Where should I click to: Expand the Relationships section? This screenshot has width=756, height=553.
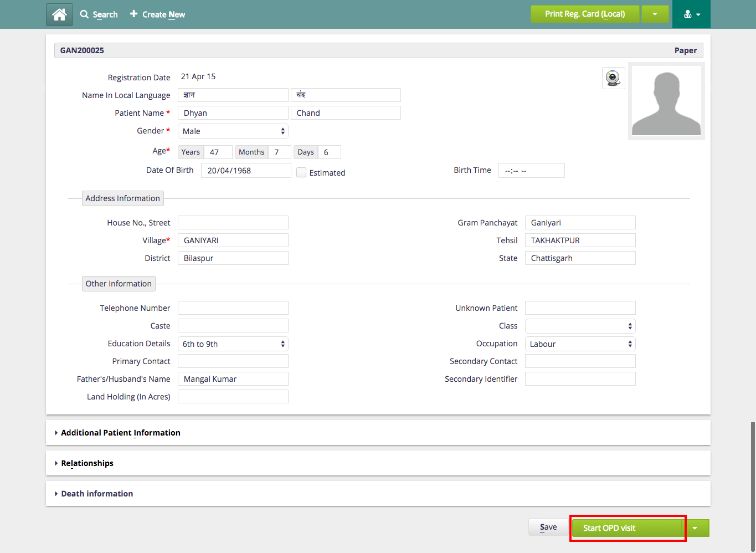click(87, 463)
